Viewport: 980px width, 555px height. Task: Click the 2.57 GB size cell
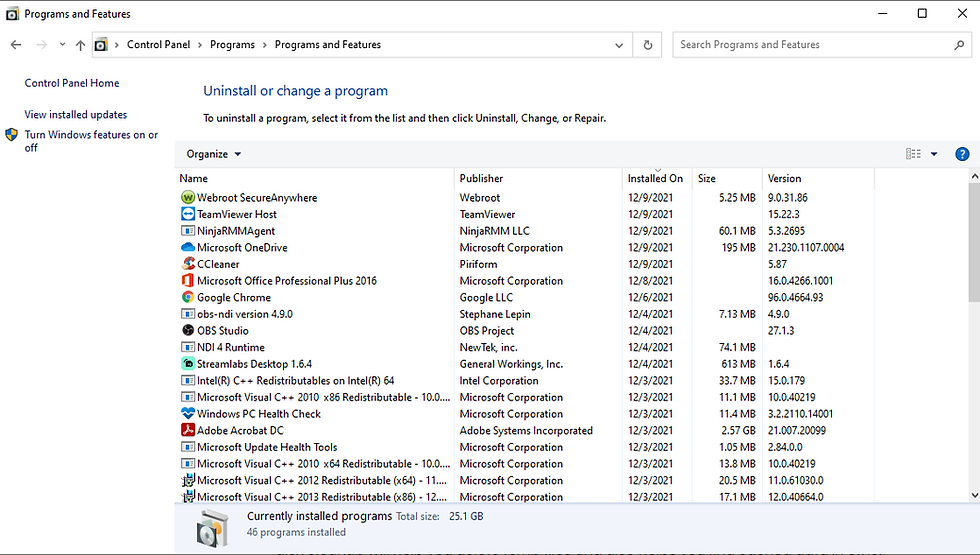(738, 431)
